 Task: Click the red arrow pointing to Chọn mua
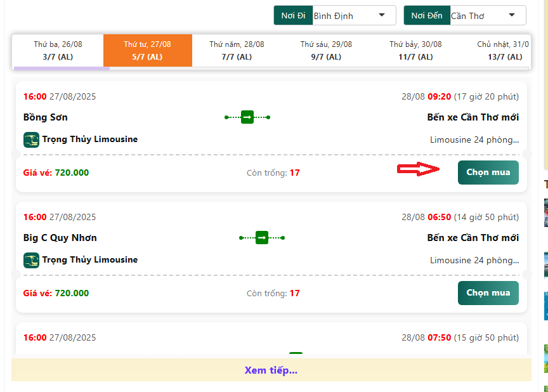(x=419, y=169)
